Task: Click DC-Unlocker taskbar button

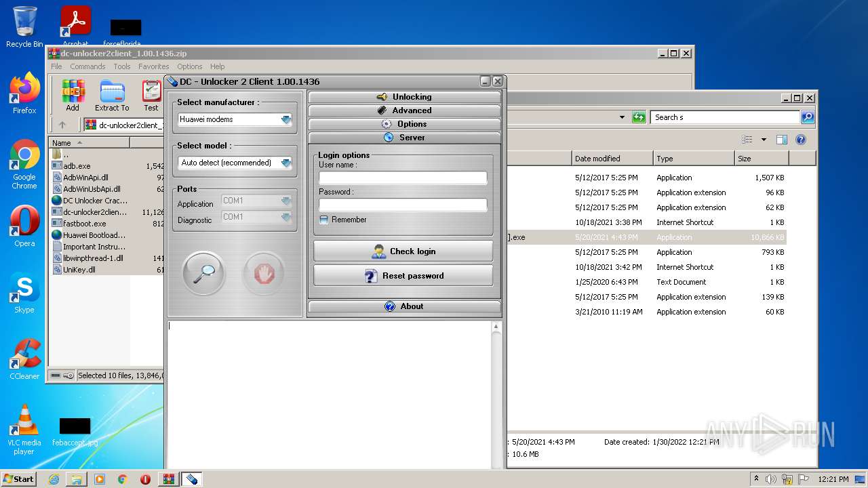Action: click(x=192, y=479)
